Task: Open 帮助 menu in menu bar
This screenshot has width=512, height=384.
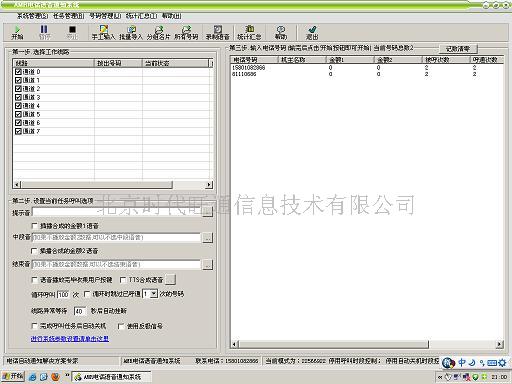Action: click(172, 16)
